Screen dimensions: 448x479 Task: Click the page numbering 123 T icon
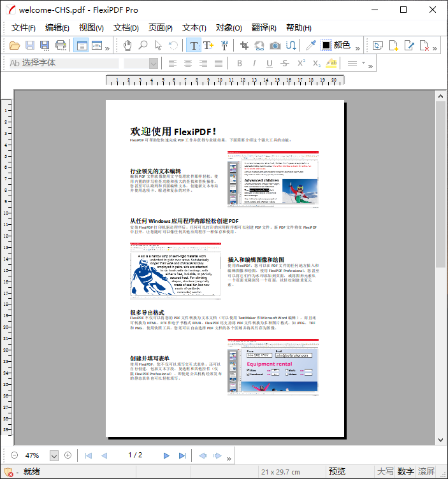point(224,45)
